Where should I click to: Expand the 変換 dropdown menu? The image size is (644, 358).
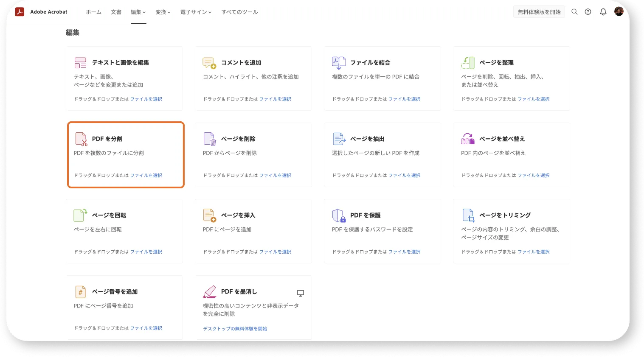163,12
